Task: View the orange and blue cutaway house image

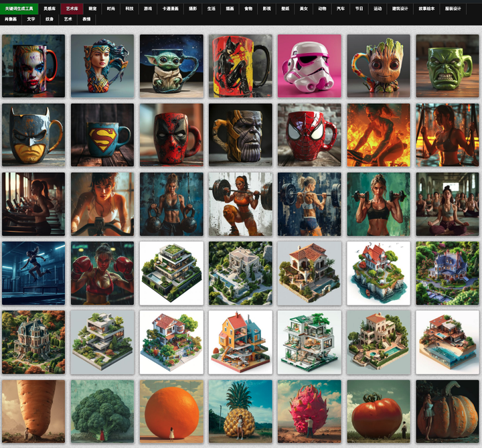Action: (240, 342)
